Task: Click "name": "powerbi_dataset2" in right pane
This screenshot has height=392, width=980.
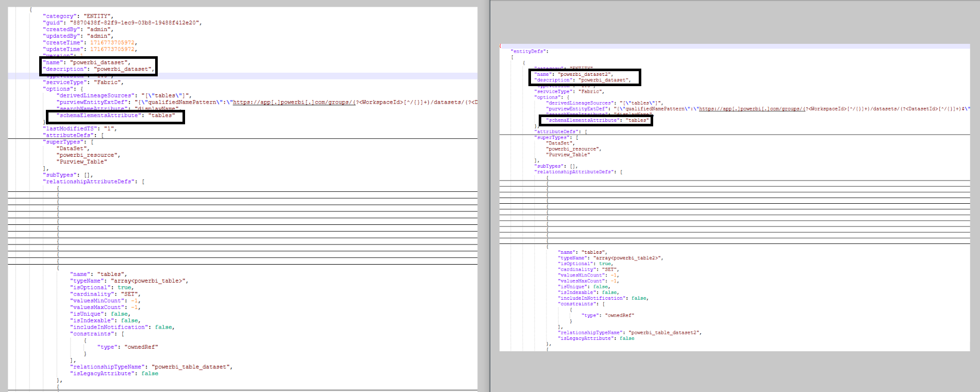Action: [x=573, y=74]
